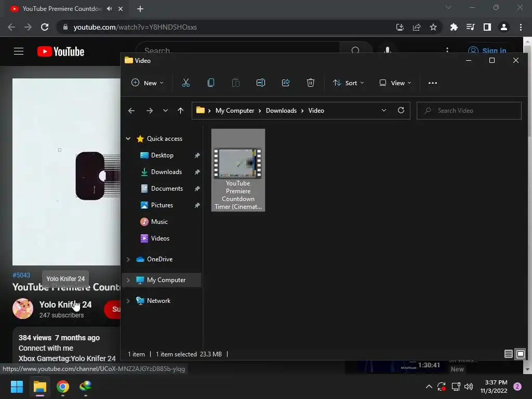Click the YouTube search box
The image size is (532, 399).
237,50
